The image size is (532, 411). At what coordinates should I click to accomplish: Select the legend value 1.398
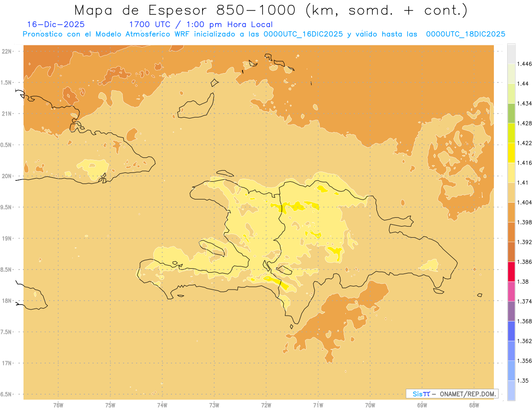point(524,222)
